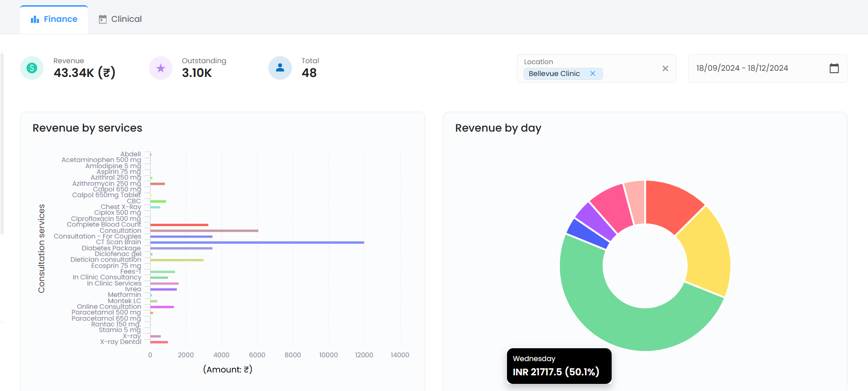Select the Online Consultation bar

point(162,307)
